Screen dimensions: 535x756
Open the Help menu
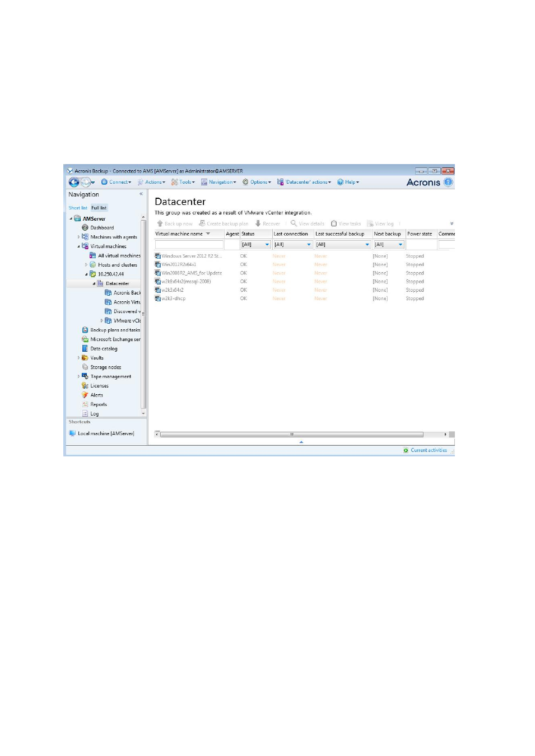click(348, 182)
